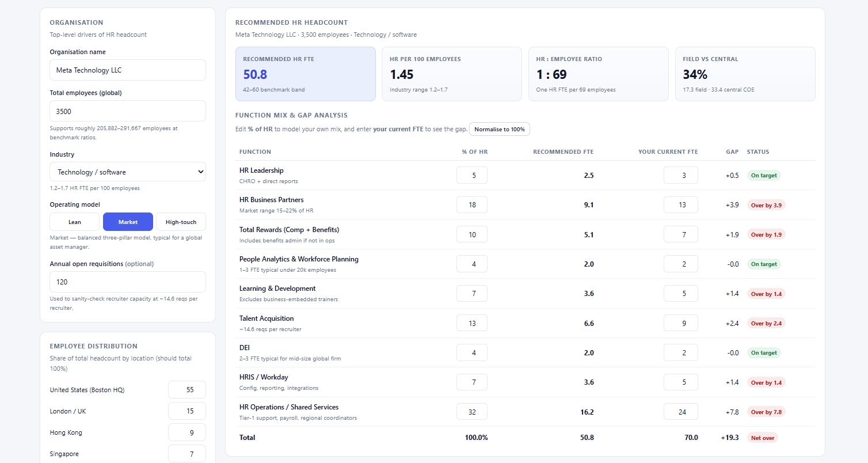Edit DEI % of HR field
The width and height of the screenshot is (868, 463).
[472, 352]
